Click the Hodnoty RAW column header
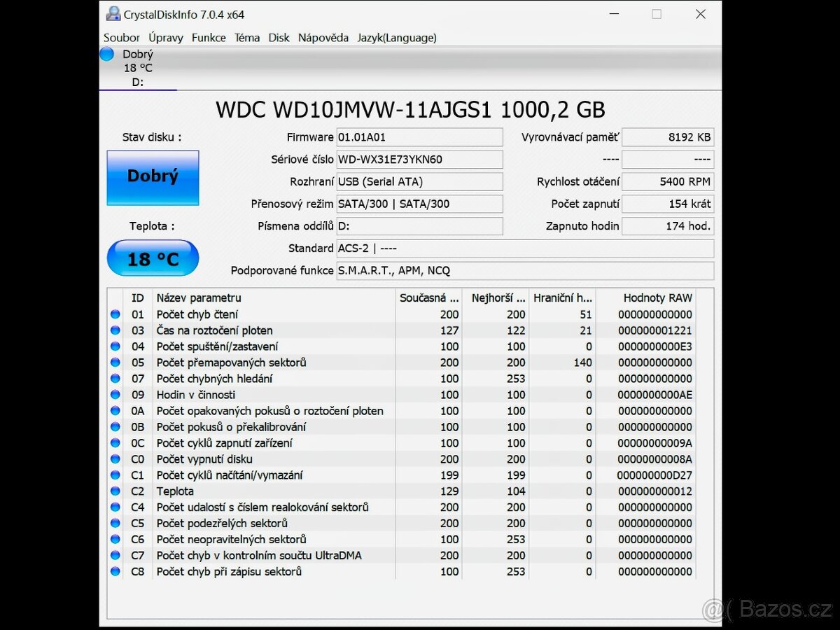The width and height of the screenshot is (840, 630). [x=657, y=297]
